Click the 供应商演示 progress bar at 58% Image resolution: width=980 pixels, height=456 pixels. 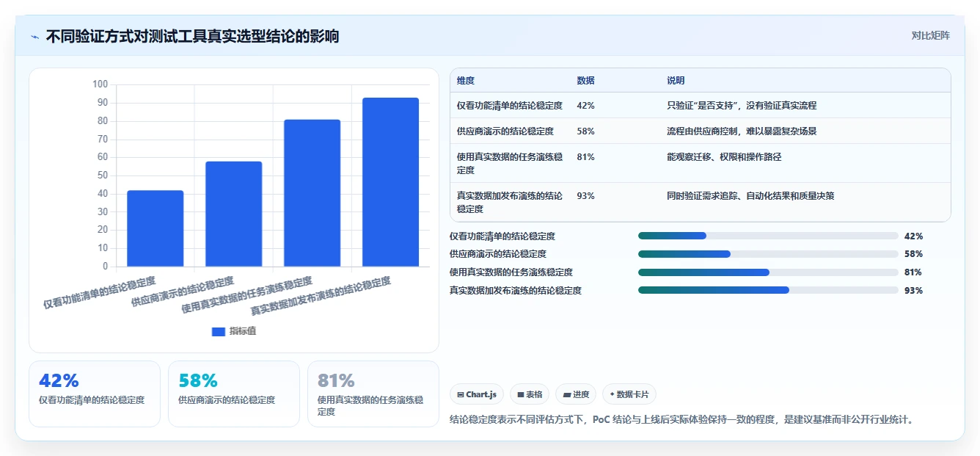tap(768, 254)
